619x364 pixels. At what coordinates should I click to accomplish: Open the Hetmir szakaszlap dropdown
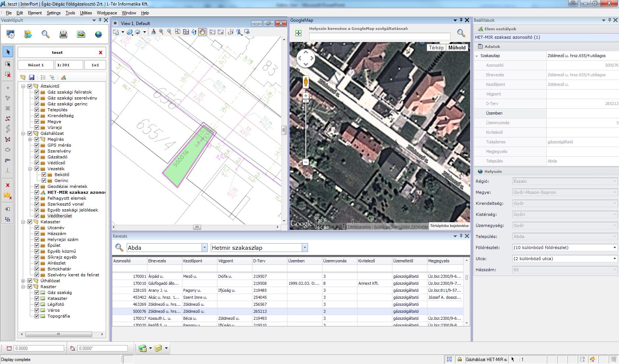[305, 248]
